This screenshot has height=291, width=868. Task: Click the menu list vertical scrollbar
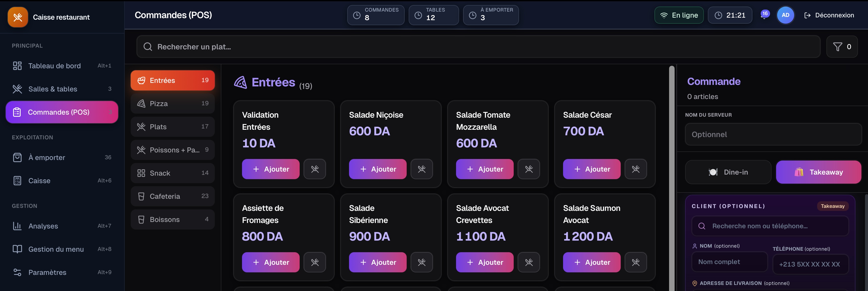[672, 178]
